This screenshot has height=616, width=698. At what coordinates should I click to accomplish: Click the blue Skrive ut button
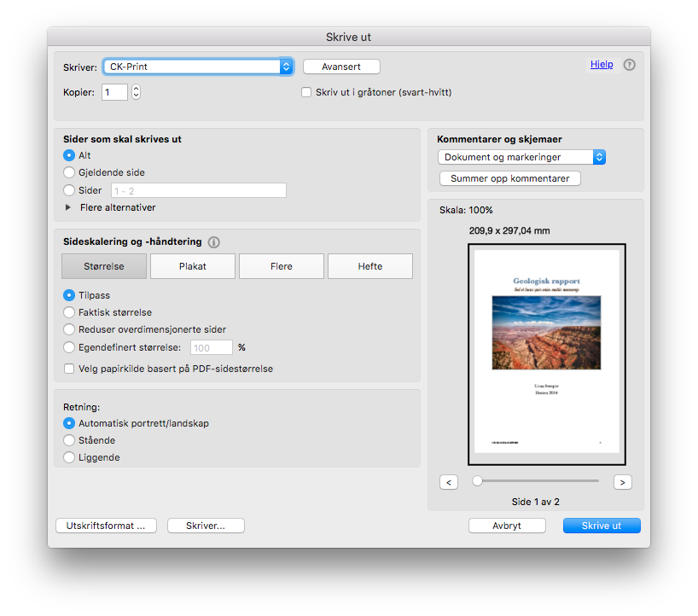(x=602, y=526)
